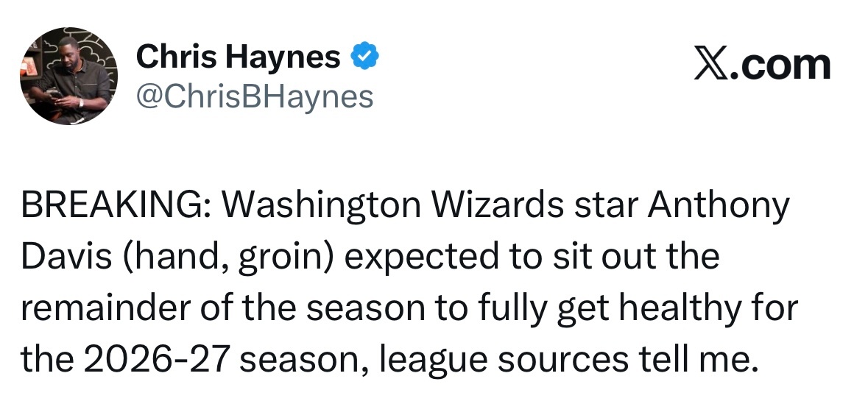This screenshot has width=868, height=415.
Task: Click Chris Haynes' profile picture
Action: [67, 77]
